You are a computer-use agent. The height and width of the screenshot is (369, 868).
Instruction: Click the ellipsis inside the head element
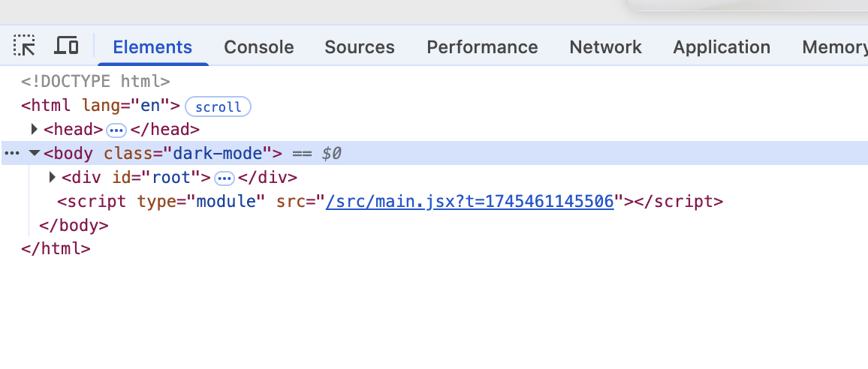(x=116, y=130)
